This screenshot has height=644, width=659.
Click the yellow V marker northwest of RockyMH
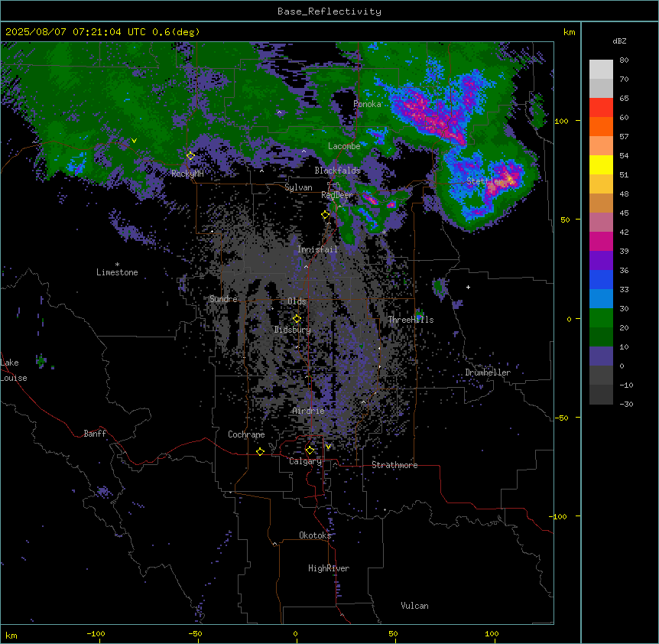pos(134,141)
